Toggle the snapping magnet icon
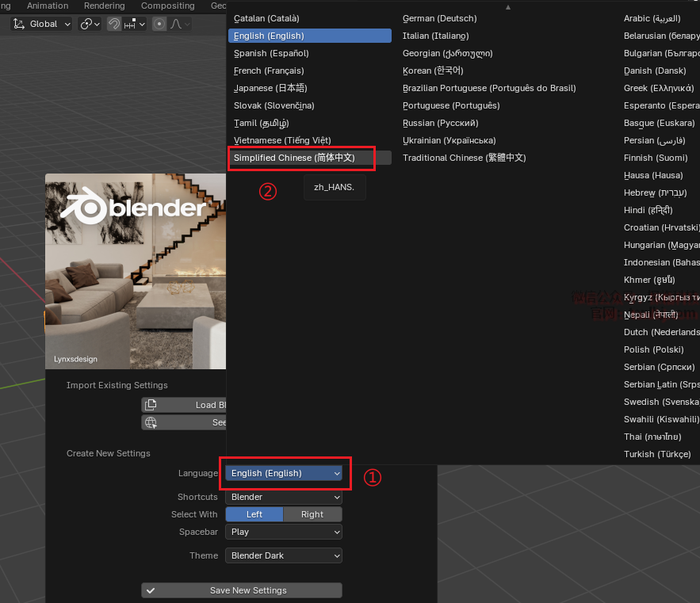700x603 pixels. [115, 24]
